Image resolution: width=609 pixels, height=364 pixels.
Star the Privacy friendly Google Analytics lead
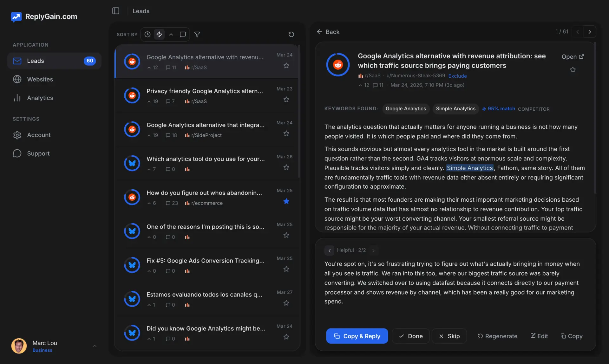[286, 100]
